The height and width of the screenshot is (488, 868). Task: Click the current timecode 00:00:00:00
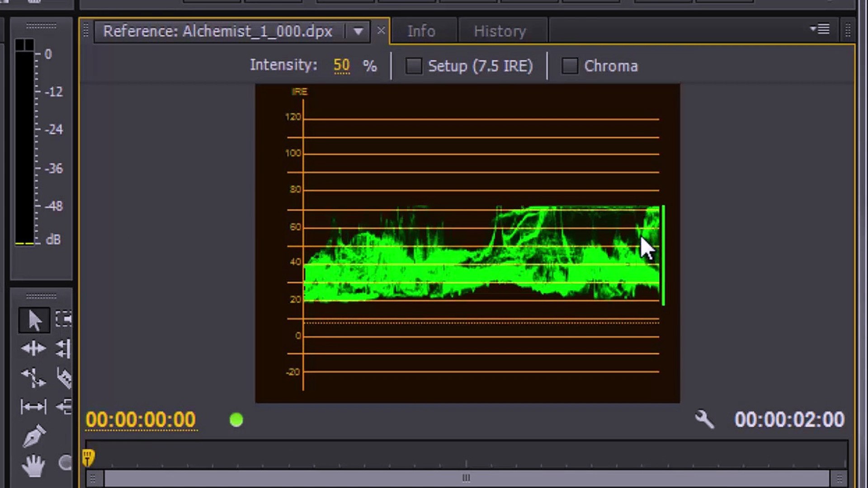pyautogui.click(x=141, y=420)
